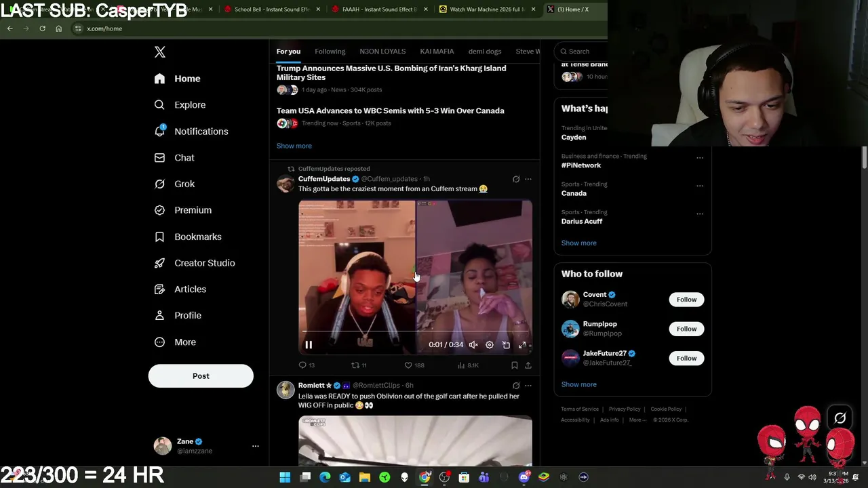This screenshot has height=488, width=868.
Task: Open Discord from the taskbar
Action: (x=524, y=477)
